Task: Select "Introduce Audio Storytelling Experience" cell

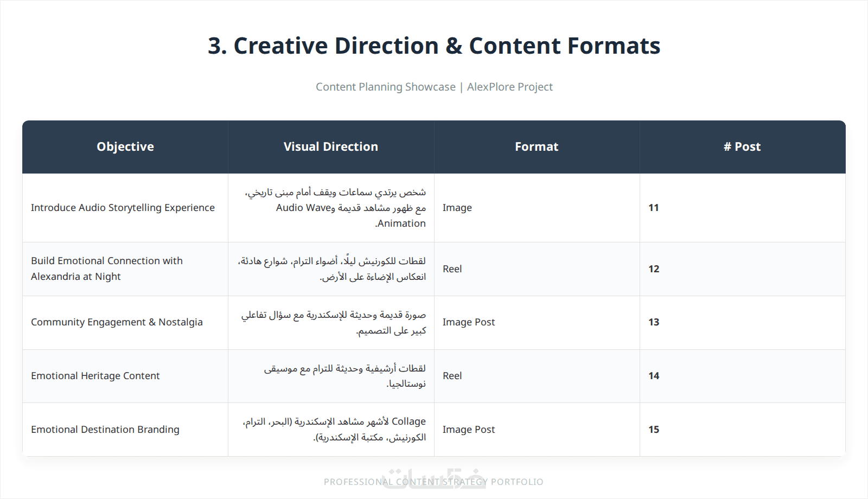Action: coord(125,208)
